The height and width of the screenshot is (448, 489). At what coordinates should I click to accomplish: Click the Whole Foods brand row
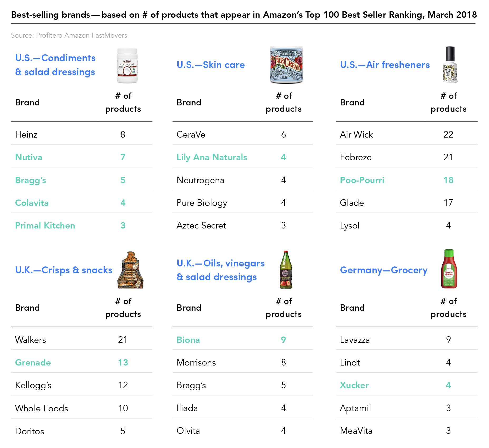81,408
